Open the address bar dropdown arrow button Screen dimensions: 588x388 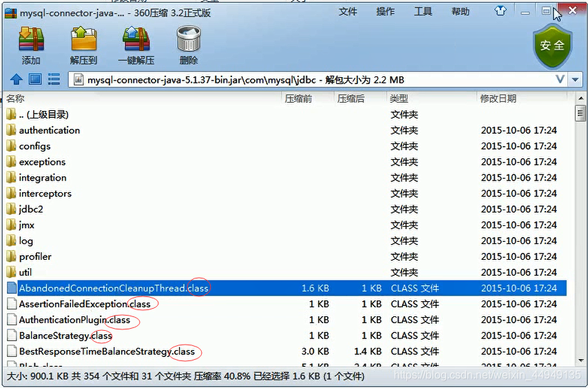click(575, 79)
